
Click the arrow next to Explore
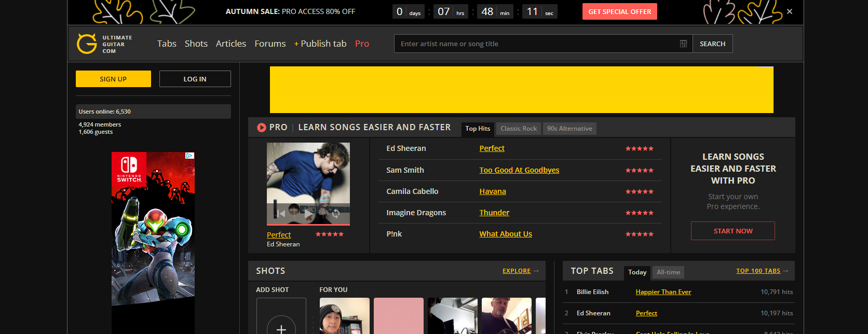[536, 271]
